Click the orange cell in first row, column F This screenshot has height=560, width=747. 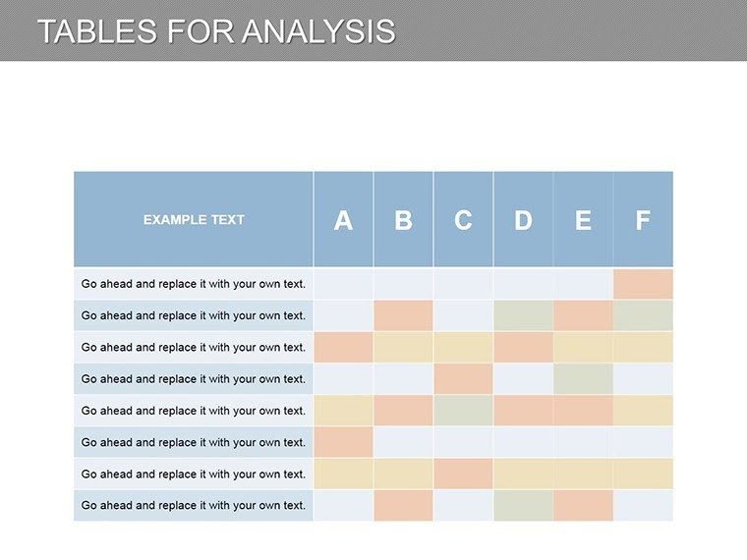click(x=643, y=284)
